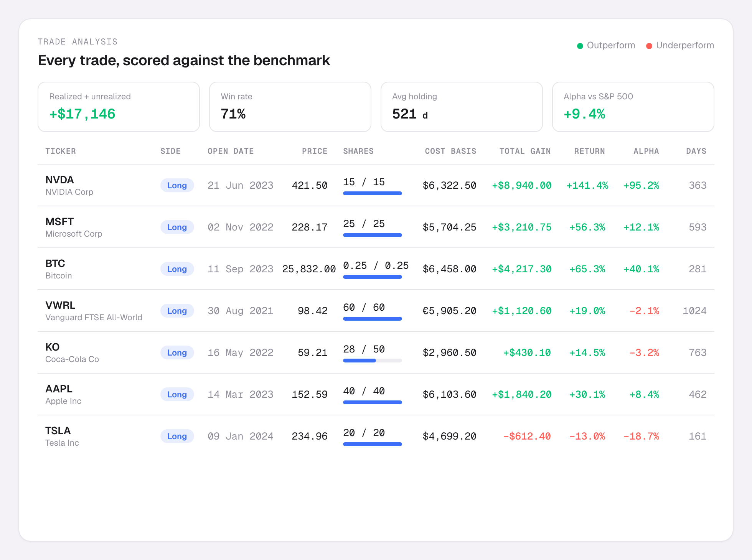Click alpha value -18.7%
Screen dimensions: 752x560
[x=641, y=436]
